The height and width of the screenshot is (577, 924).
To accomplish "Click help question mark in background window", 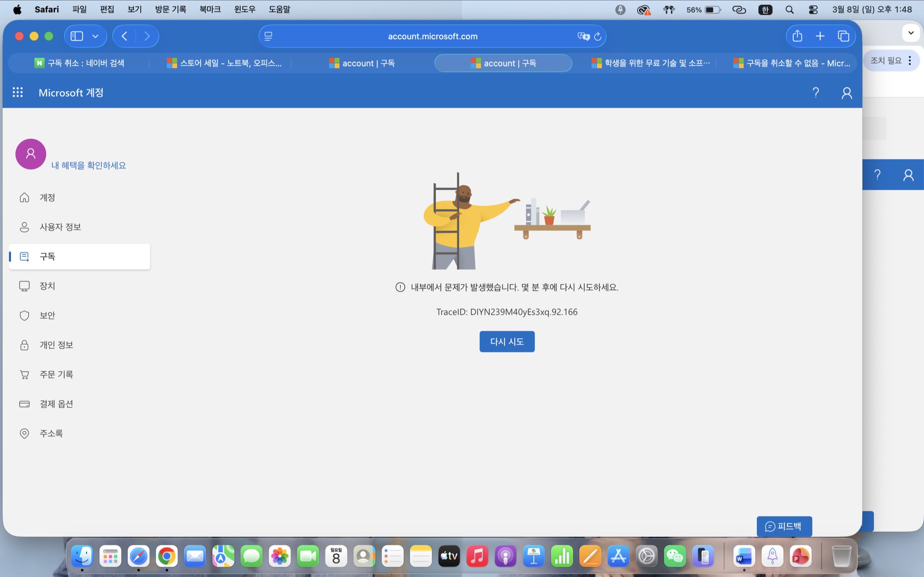I will (877, 175).
